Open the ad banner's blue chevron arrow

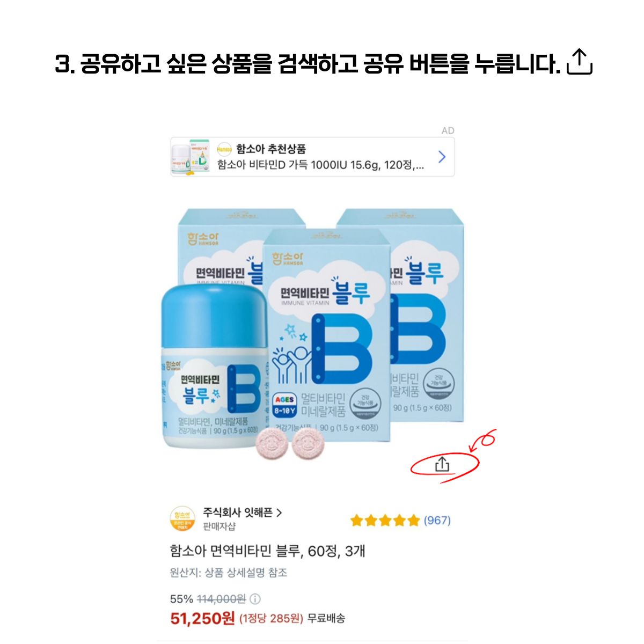(442, 157)
